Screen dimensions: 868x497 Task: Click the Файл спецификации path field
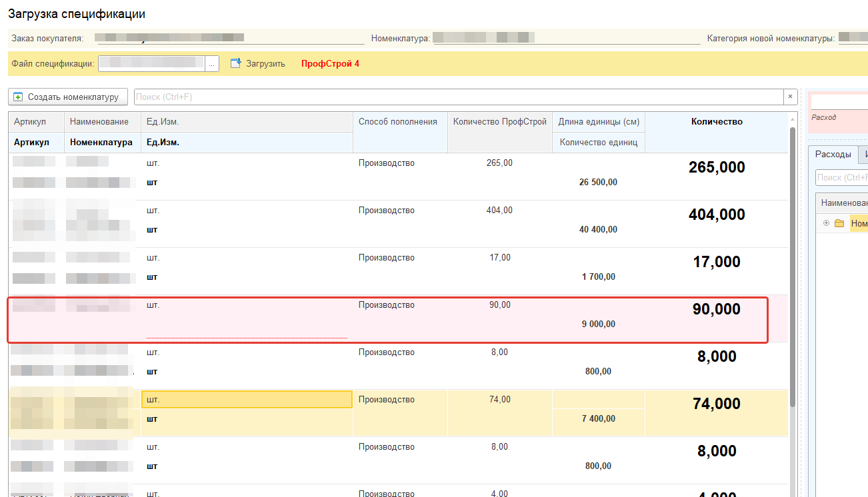pyautogui.click(x=151, y=63)
